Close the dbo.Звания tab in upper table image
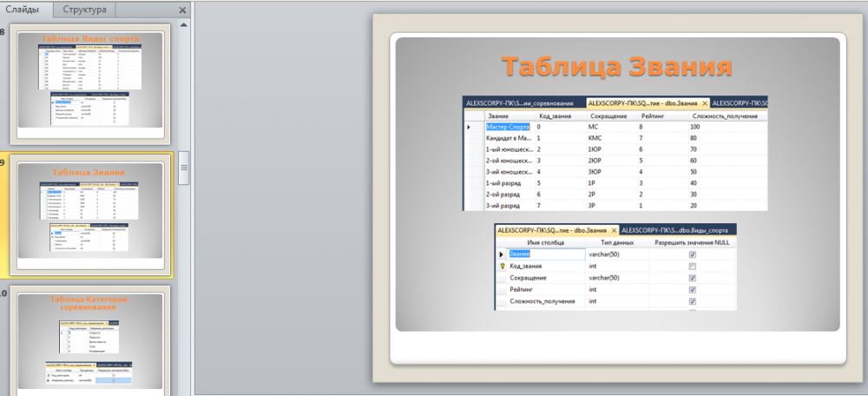The image size is (868, 396). tap(705, 103)
